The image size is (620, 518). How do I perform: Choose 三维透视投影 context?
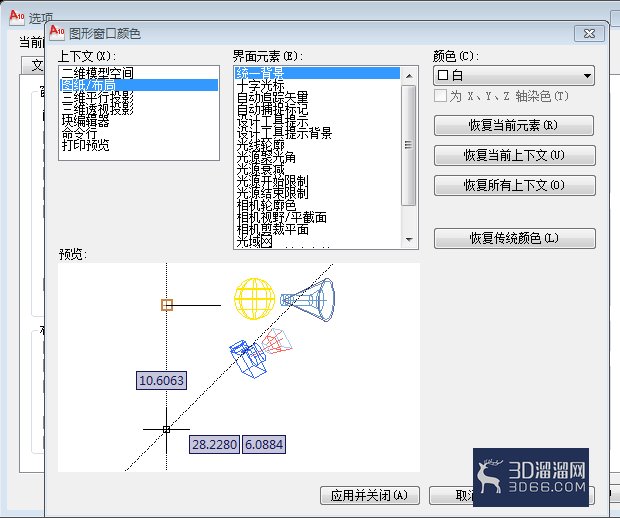point(139,109)
